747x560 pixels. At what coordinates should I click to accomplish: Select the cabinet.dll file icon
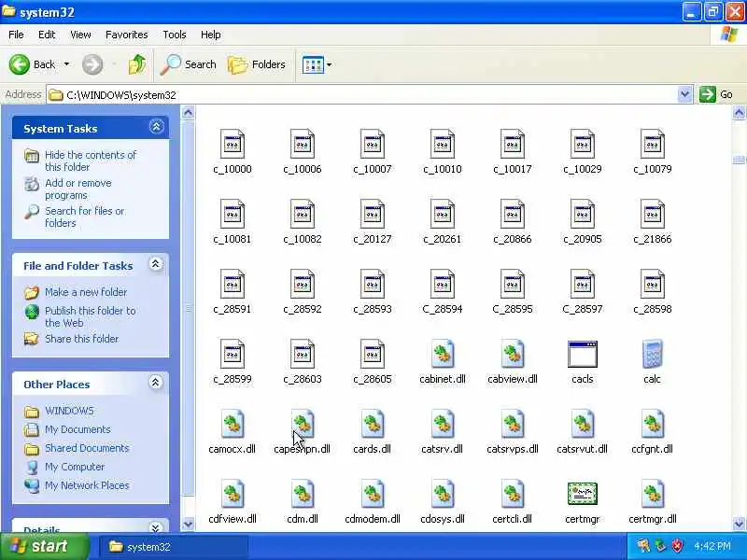click(442, 355)
